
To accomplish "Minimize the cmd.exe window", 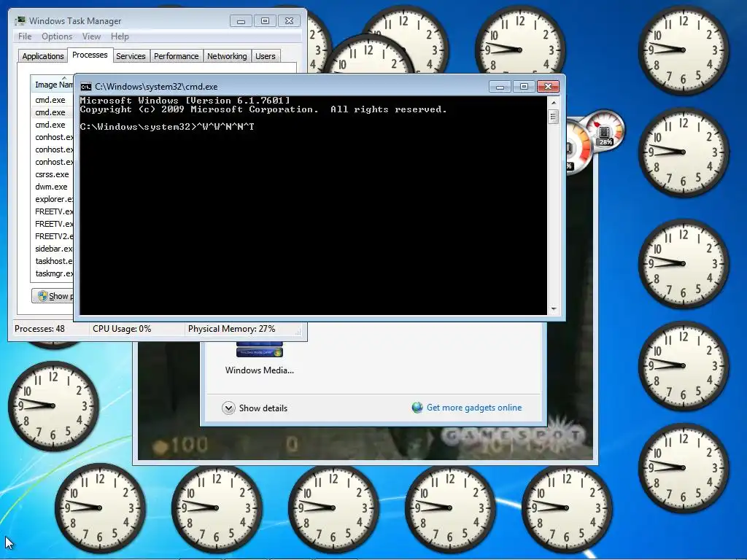I will 500,87.
